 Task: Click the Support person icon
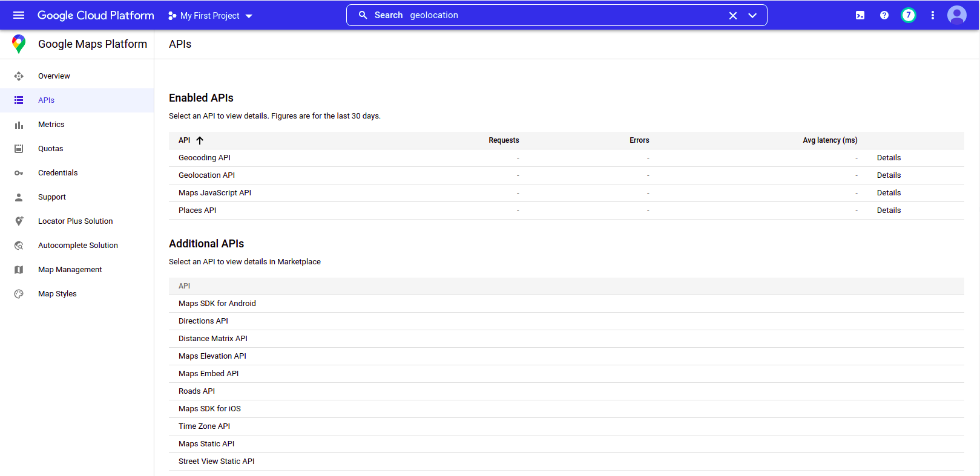pyautogui.click(x=19, y=197)
